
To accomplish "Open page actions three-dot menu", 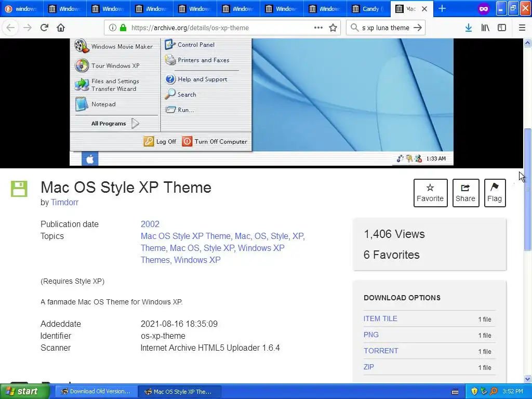I will coord(318,28).
